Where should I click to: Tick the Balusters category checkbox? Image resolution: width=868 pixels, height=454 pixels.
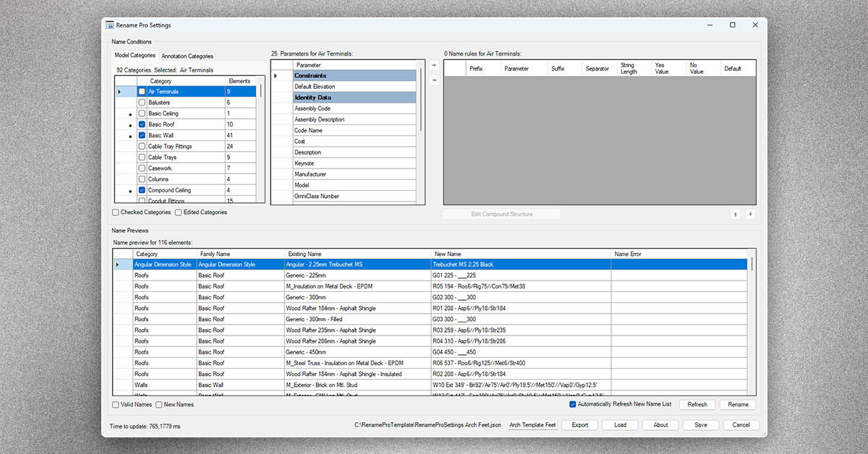point(142,103)
